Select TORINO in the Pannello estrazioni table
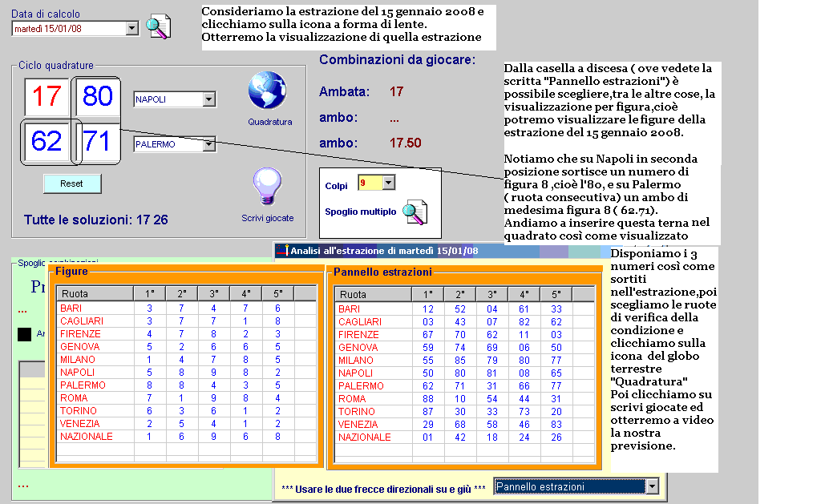 (x=356, y=411)
